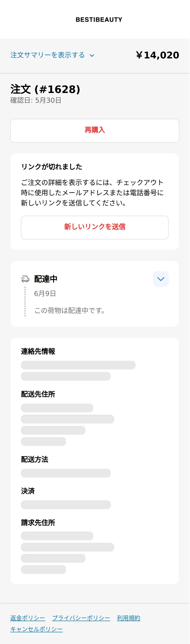The height and width of the screenshot is (644, 190).
Task: Click the delivery truck icon
Action: 25,279
